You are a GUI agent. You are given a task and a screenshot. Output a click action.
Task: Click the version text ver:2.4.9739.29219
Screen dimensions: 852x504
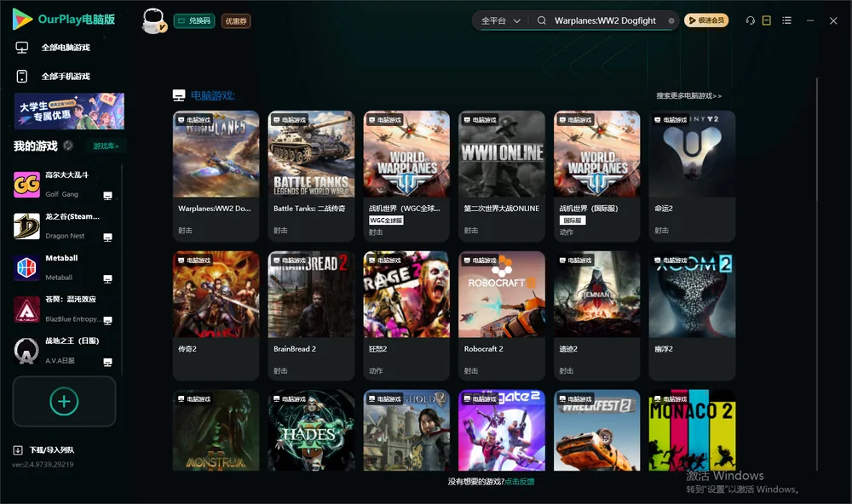click(43, 465)
